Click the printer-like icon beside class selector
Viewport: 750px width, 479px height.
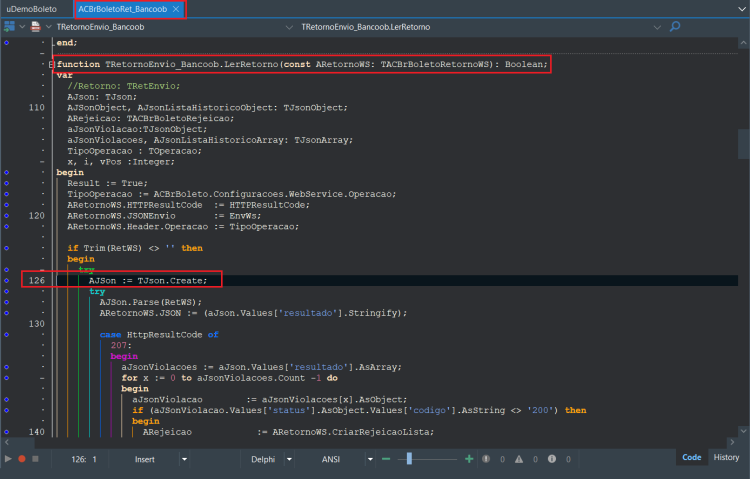tap(35, 26)
